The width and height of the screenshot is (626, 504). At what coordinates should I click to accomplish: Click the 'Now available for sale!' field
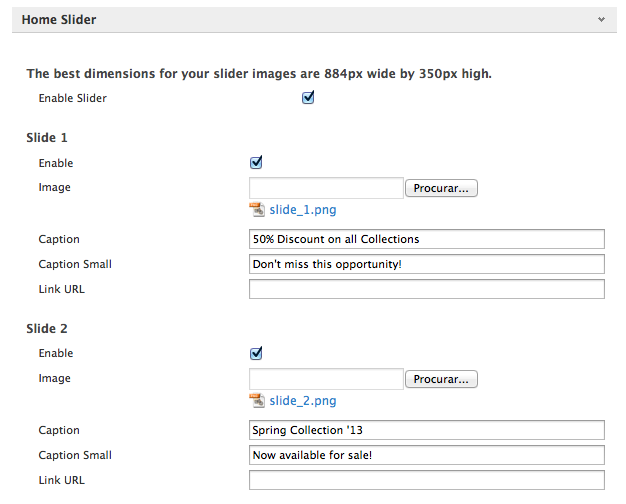point(426,455)
